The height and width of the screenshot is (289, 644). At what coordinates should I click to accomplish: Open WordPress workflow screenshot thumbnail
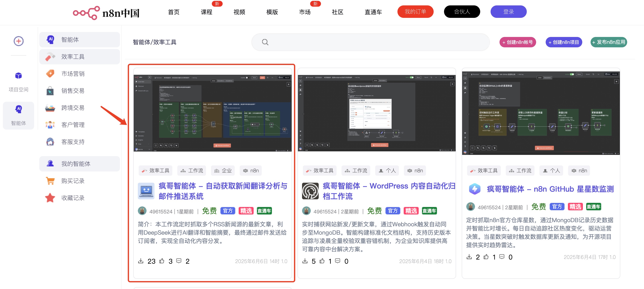point(376,113)
